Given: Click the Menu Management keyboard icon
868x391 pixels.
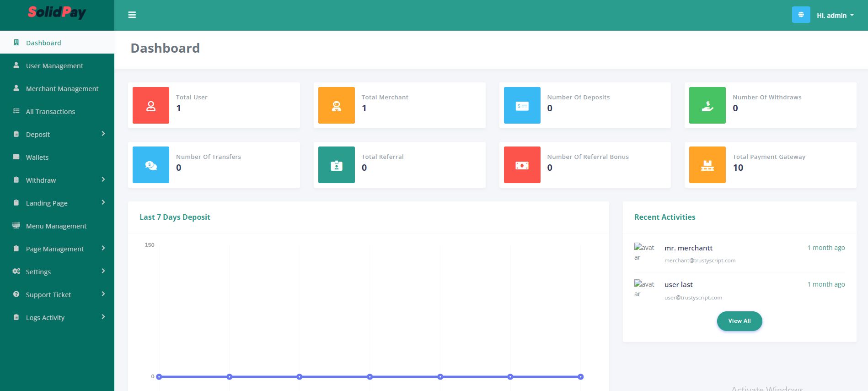Looking at the screenshot, I should click(16, 226).
